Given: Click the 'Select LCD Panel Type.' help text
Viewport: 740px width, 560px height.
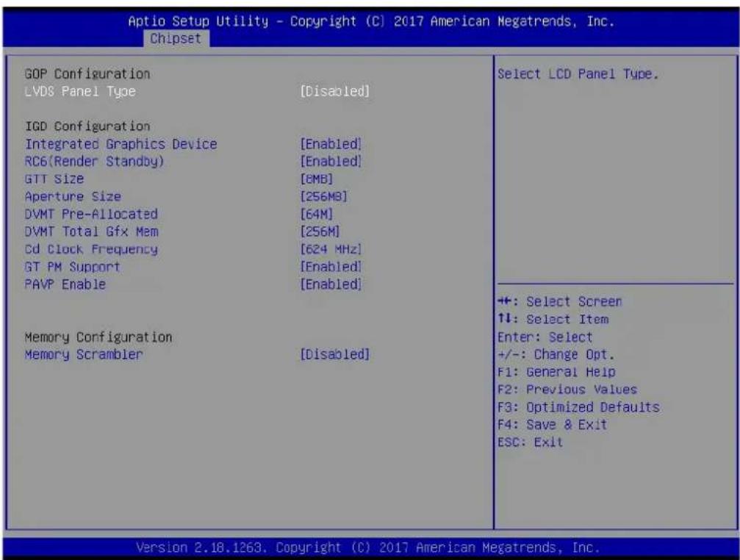Looking at the screenshot, I should coord(578,74).
